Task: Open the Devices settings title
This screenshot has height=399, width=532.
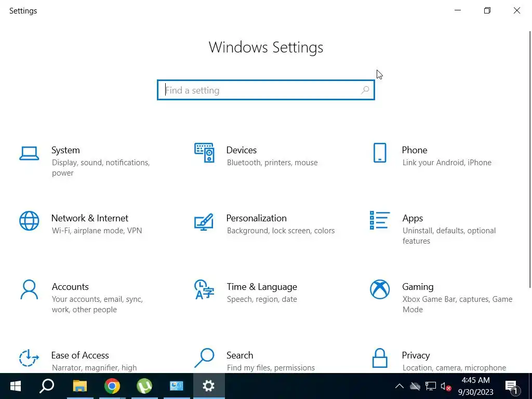Action: tap(241, 150)
